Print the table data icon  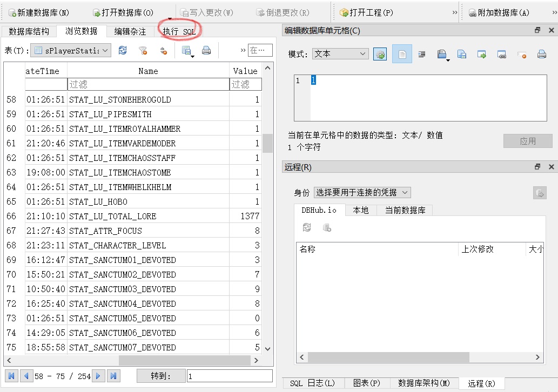coord(206,51)
